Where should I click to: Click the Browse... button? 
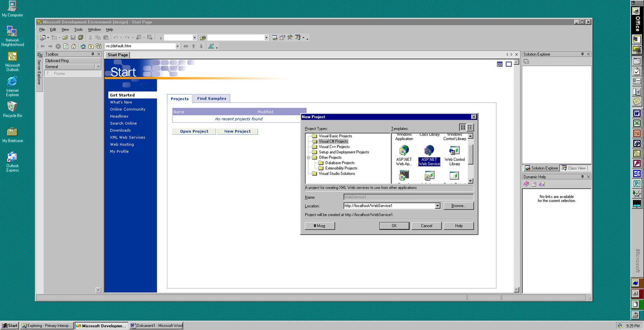click(x=459, y=206)
